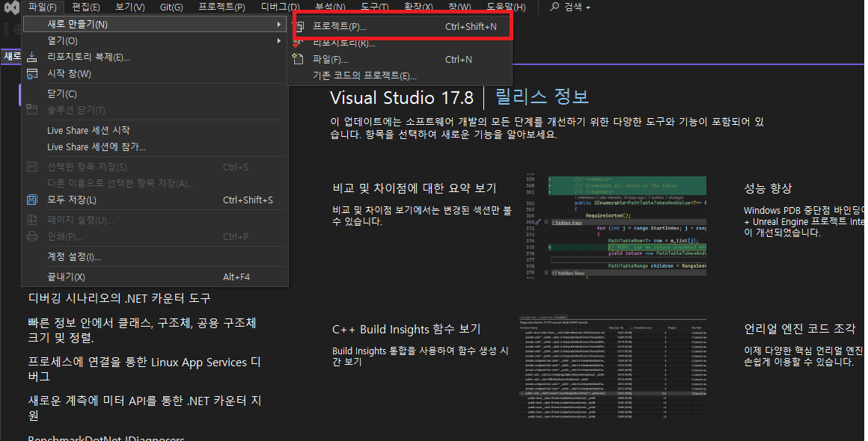Open 빠른 정보 안에서 클래스, 구조체 item
868x441 pixels.
click(142, 330)
